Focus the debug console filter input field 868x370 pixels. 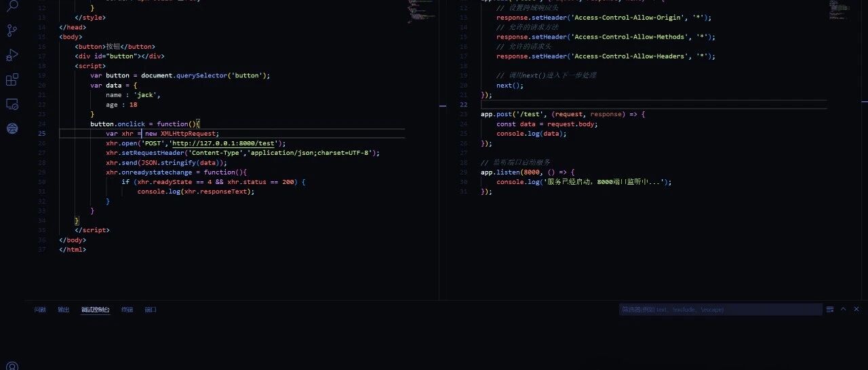(x=721, y=310)
